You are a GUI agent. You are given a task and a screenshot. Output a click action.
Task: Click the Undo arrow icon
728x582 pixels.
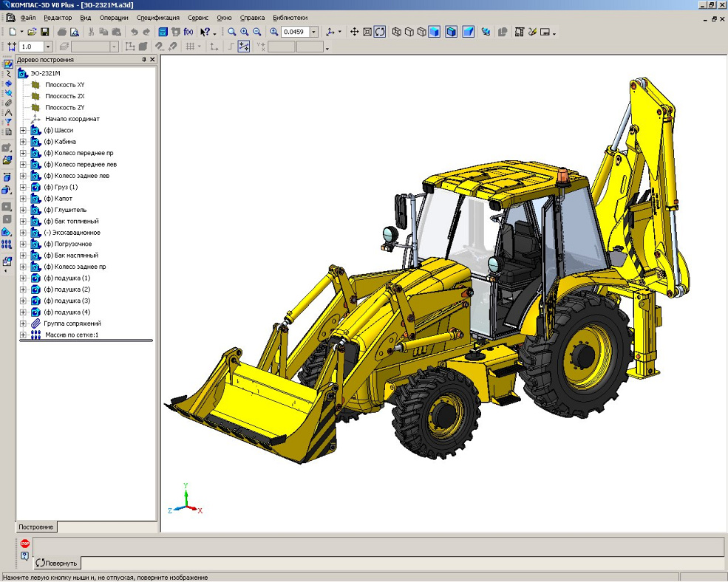coord(134,32)
